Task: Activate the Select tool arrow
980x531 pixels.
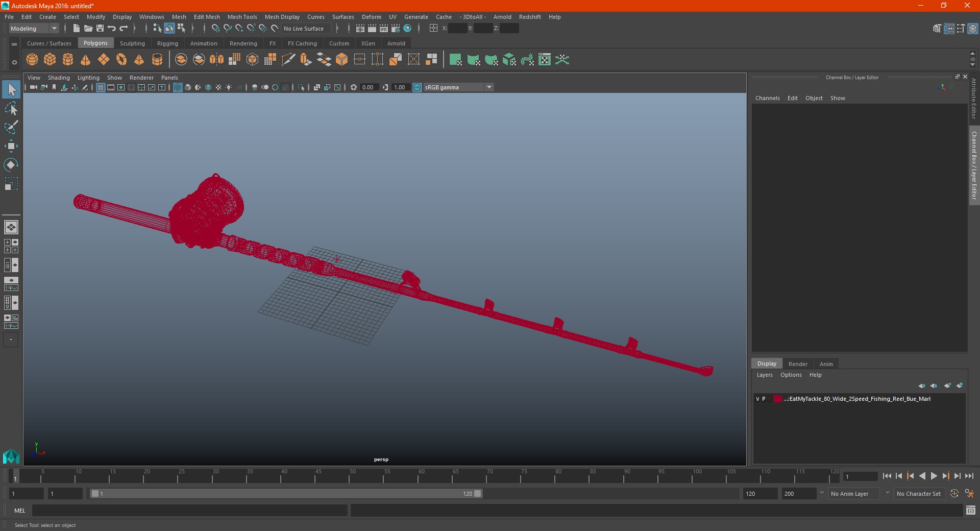Action: [x=11, y=90]
